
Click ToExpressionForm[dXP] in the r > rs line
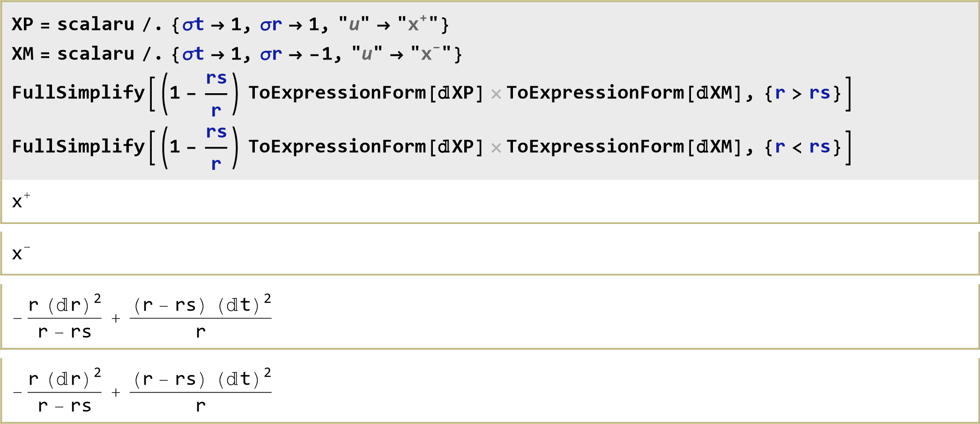pyautogui.click(x=366, y=93)
